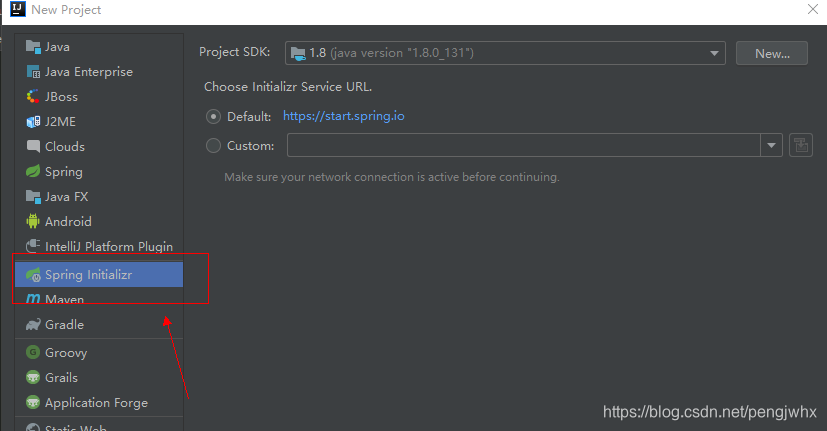Click the Groovy G icon
Screen dimensions: 827x431
[33, 352]
